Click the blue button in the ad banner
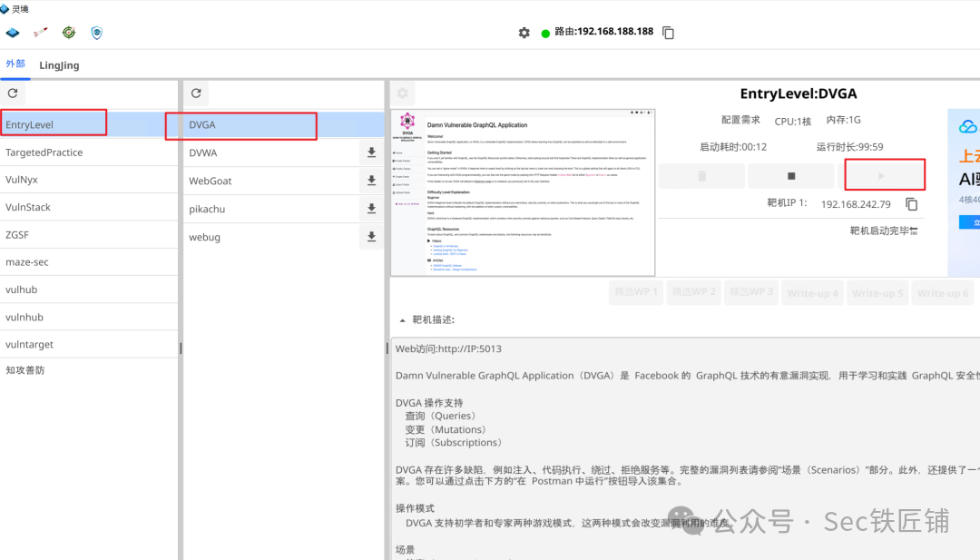The width and height of the screenshot is (980, 560). [970, 221]
